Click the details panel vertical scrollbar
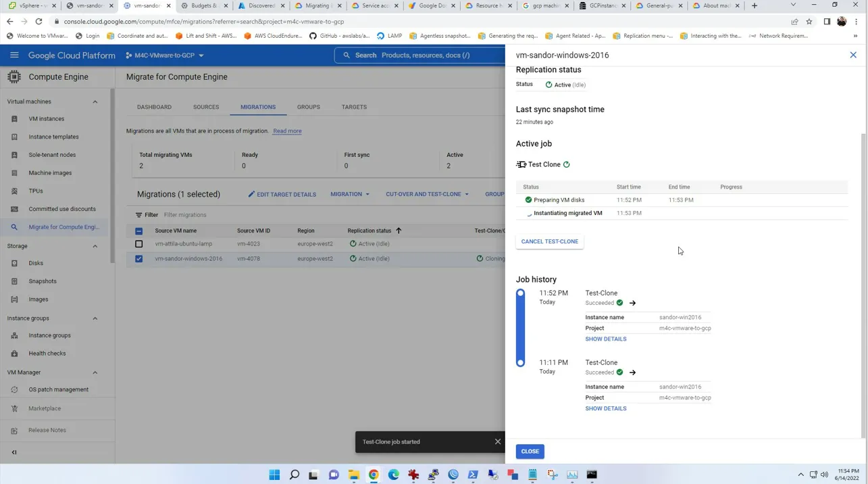 [864, 284]
